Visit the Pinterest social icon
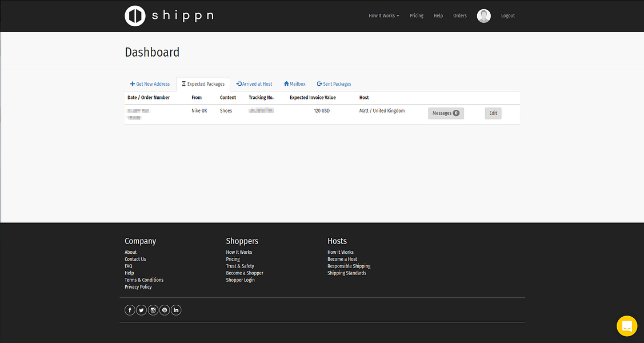The width and height of the screenshot is (644, 343). point(165,310)
